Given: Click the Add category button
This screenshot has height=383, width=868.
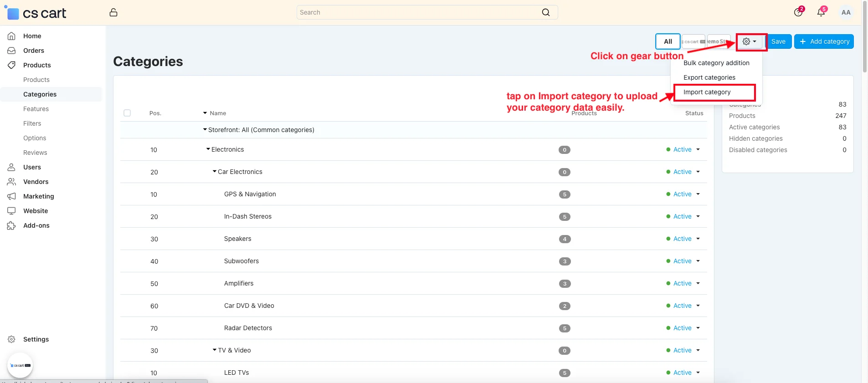Looking at the screenshot, I should (824, 41).
